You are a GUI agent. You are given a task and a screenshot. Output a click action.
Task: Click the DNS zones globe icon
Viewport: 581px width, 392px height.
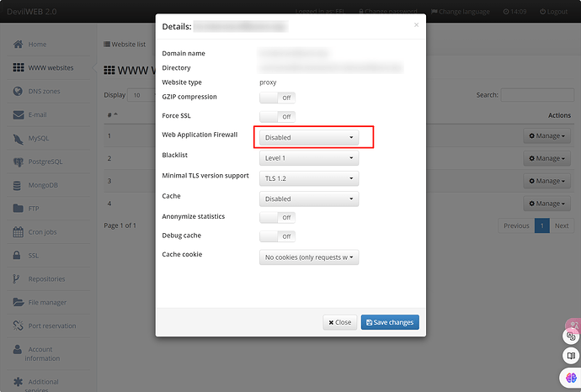point(18,91)
